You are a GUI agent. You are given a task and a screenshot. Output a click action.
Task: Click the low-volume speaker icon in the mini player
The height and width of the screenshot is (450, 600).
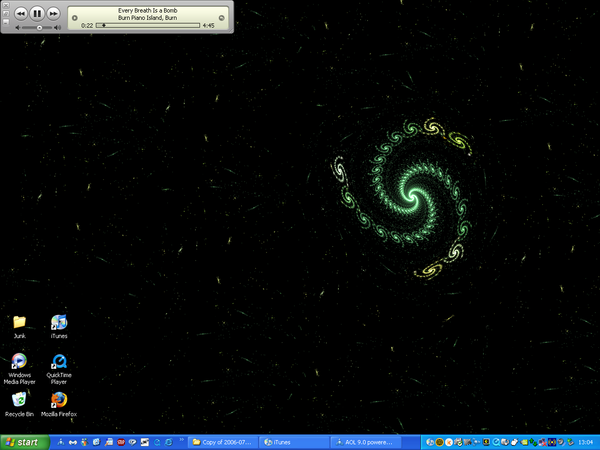pos(18,28)
